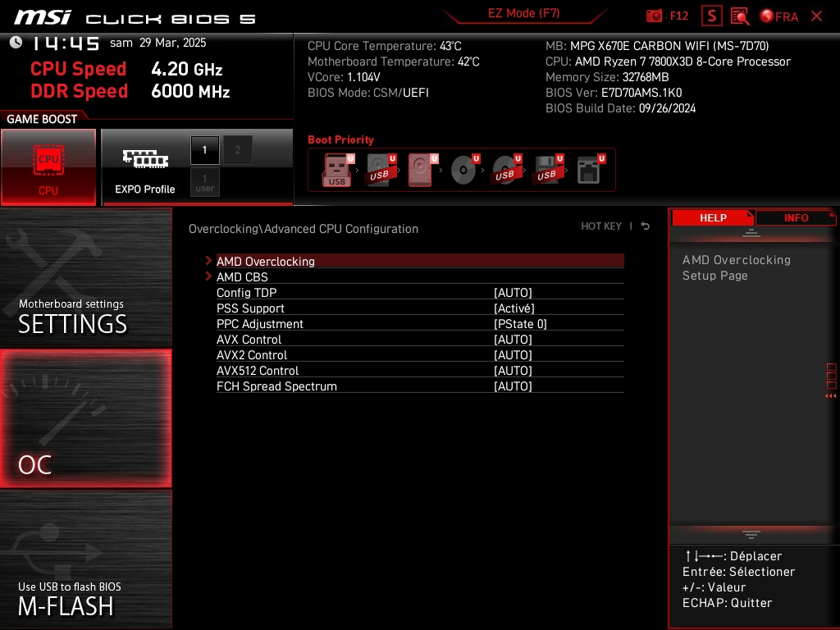Click the back arrow next to HOT KEY
Screen dimensions: 840x630
click(x=646, y=226)
